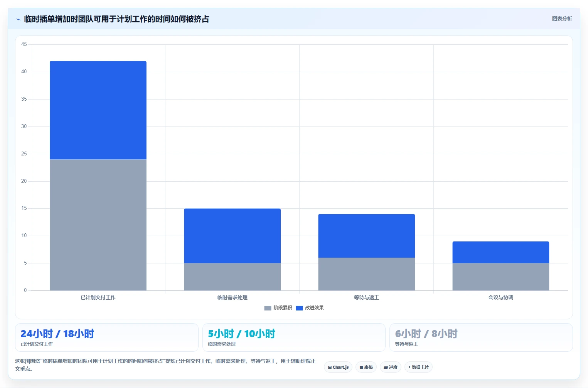Viewport: 588px width, 388px height.
Task: Select the Chart.js tag
Action: (x=338, y=367)
